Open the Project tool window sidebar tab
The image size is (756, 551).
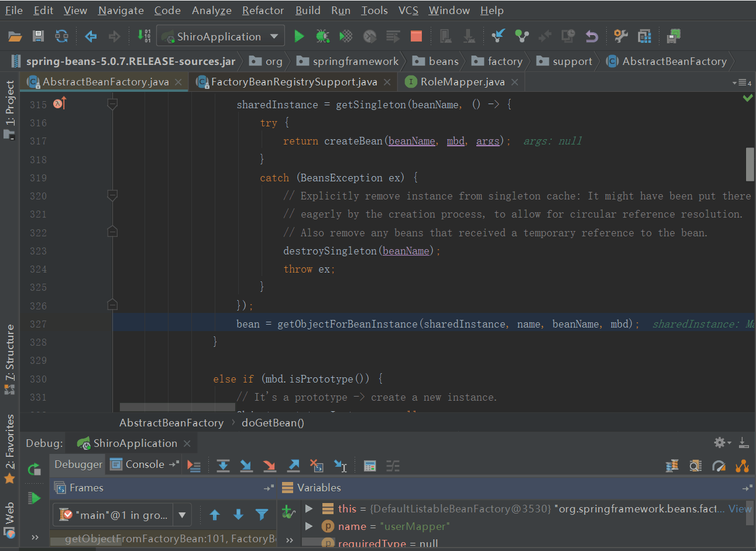tap(9, 109)
